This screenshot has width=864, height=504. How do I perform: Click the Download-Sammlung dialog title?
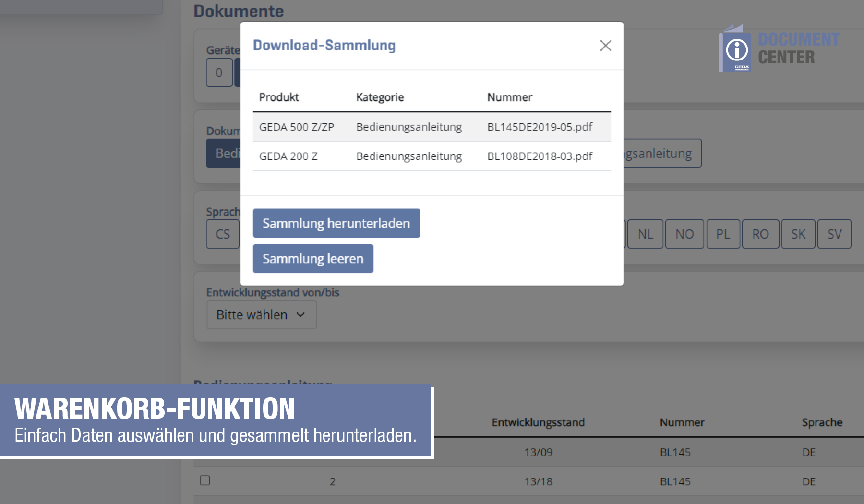pyautogui.click(x=324, y=45)
